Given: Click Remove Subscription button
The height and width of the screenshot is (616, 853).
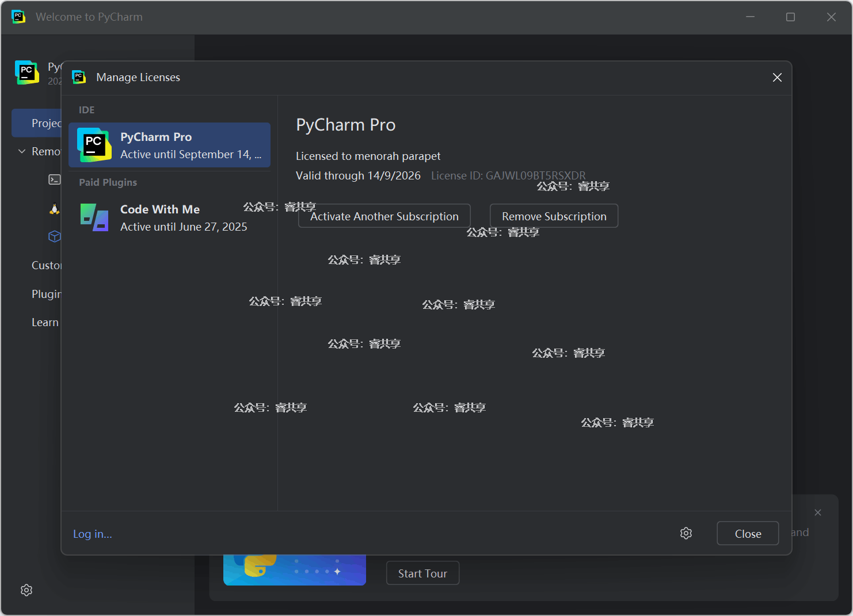Looking at the screenshot, I should (x=554, y=216).
